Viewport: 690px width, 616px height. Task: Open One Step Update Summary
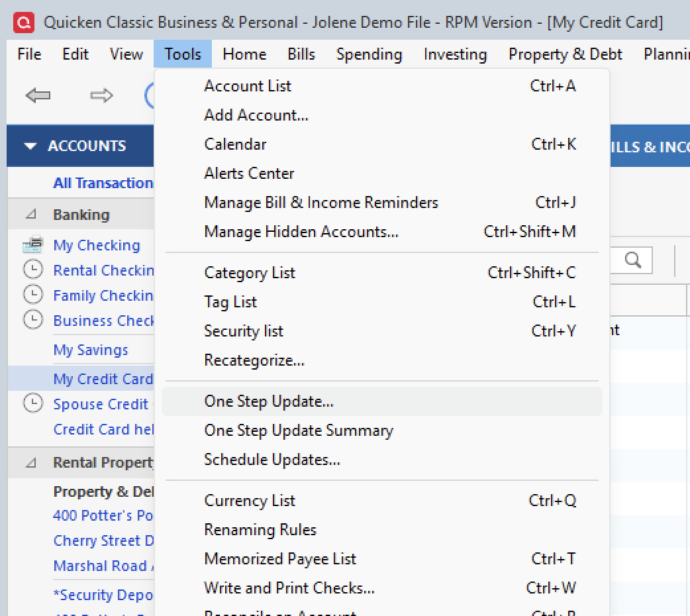point(381,430)
